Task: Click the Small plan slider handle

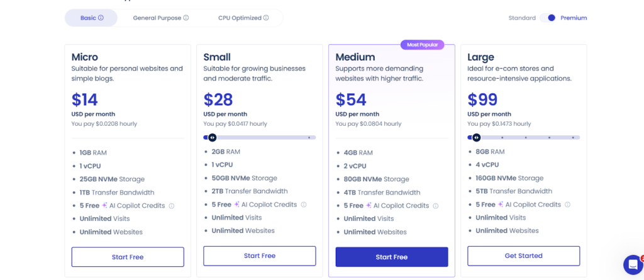Action: coord(212,137)
